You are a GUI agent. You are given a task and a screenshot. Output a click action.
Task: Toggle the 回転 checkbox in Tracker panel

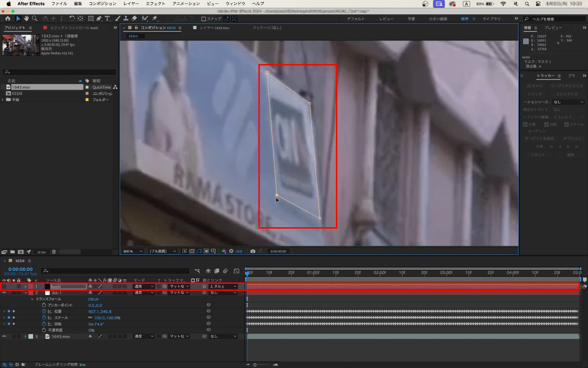[547, 124]
